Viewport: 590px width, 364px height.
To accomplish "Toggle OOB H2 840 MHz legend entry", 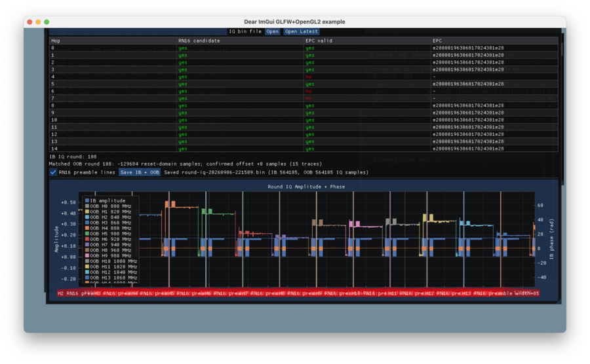I will 108,217.
